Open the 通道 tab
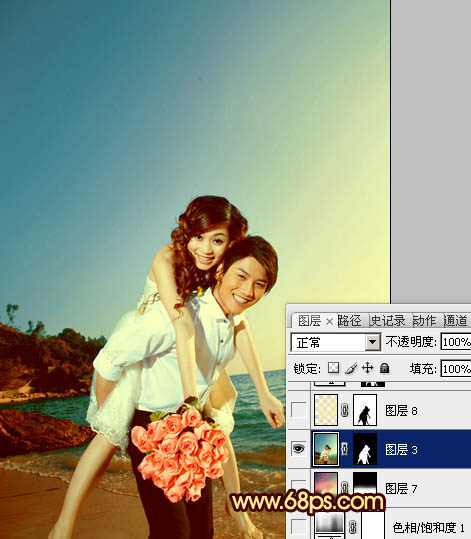 point(455,321)
